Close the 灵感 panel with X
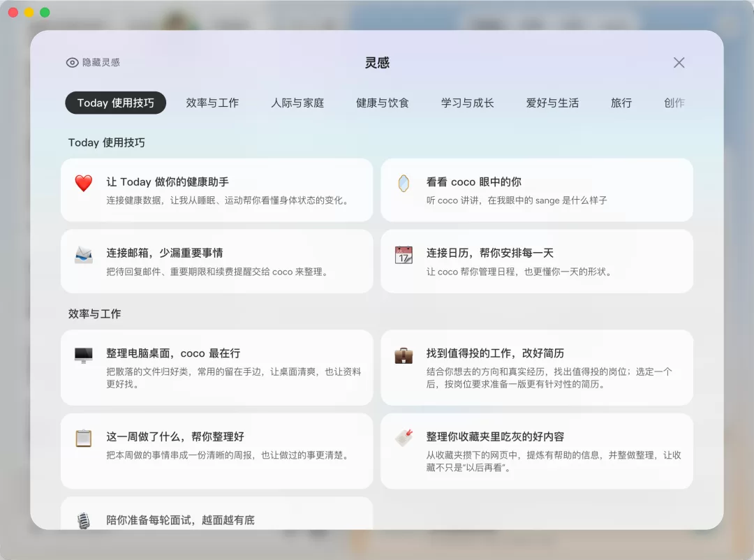The width and height of the screenshot is (754, 560). point(679,63)
